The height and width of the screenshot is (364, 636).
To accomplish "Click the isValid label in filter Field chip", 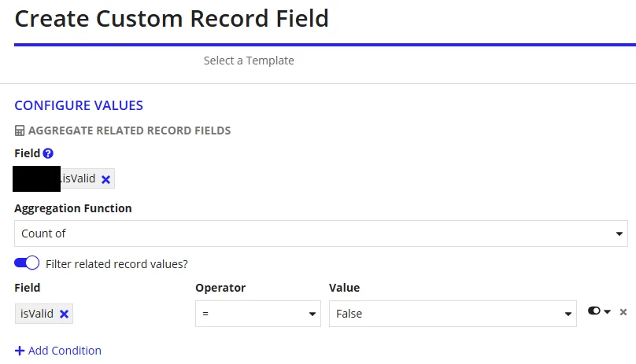I will pos(37,314).
